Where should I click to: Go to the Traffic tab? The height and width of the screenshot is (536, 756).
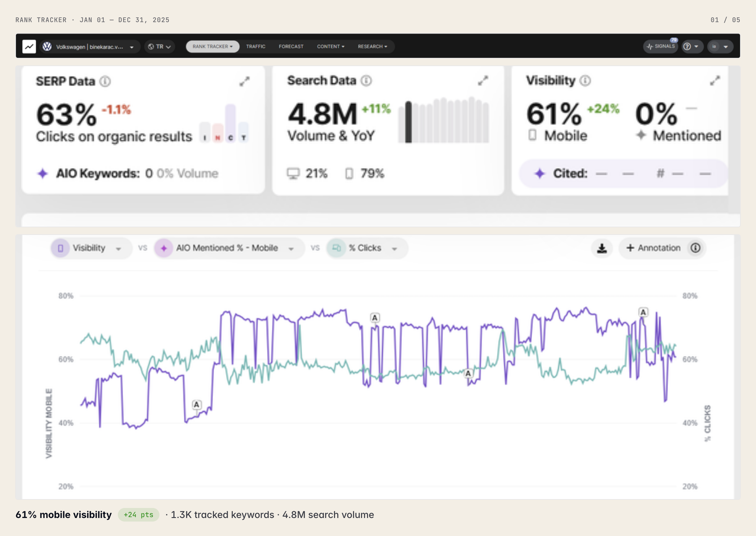[255, 47]
